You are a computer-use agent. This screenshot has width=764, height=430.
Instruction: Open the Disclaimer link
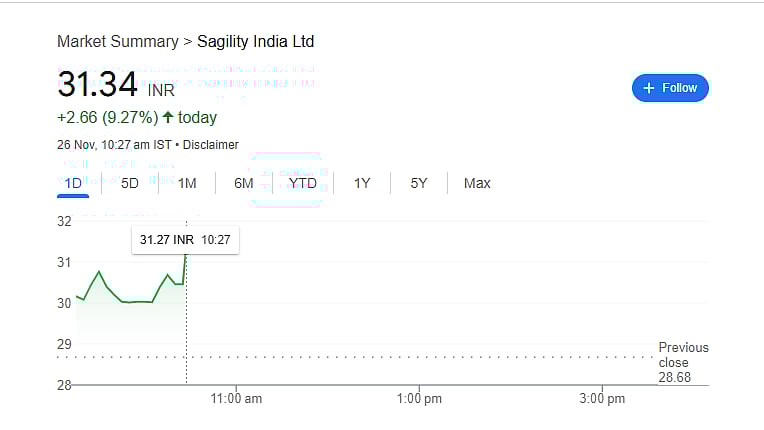pos(210,145)
